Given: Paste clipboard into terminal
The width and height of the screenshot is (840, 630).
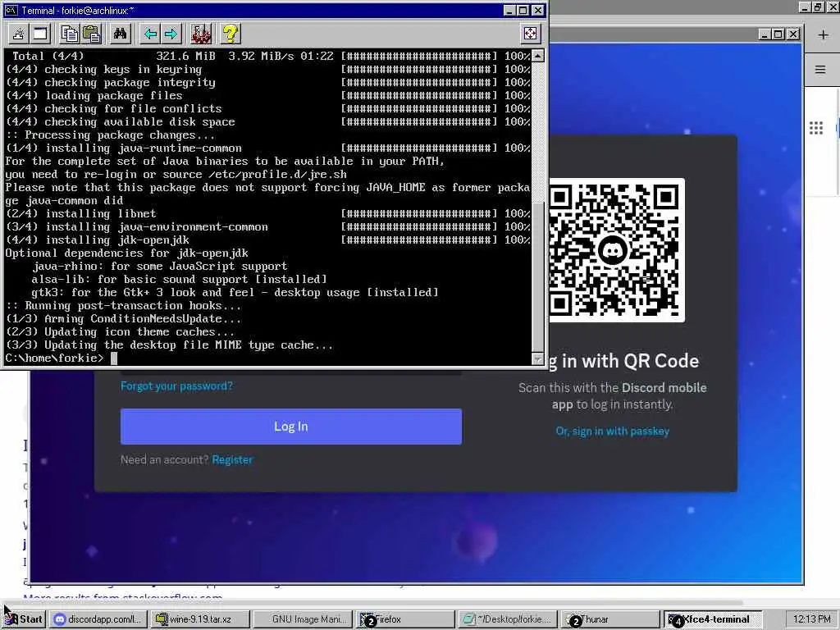Looking at the screenshot, I should tap(92, 34).
